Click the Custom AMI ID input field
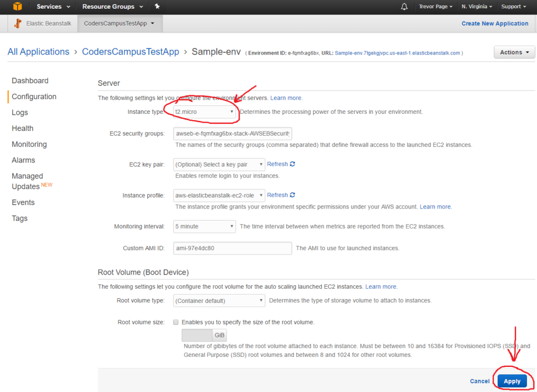537x392 pixels. [232, 248]
